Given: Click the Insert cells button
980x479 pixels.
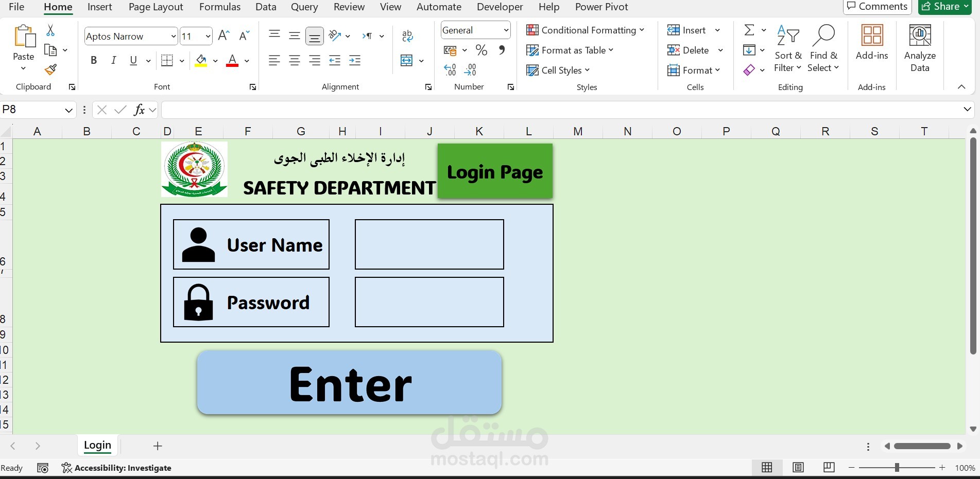Looking at the screenshot, I should (x=687, y=30).
